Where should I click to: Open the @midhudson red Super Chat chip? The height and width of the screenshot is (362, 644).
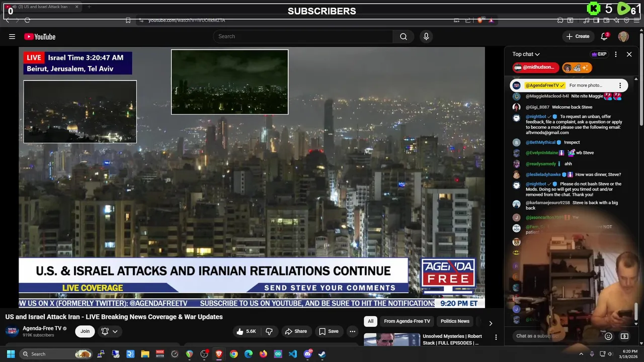coord(535,67)
